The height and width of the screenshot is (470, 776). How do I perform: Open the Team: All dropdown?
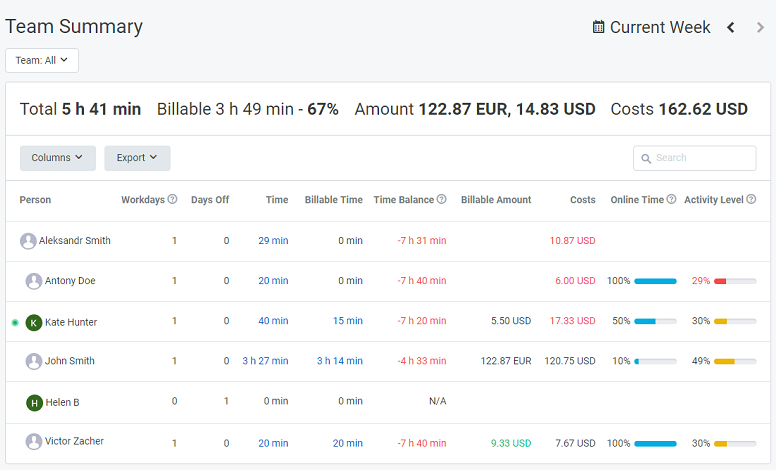point(42,60)
